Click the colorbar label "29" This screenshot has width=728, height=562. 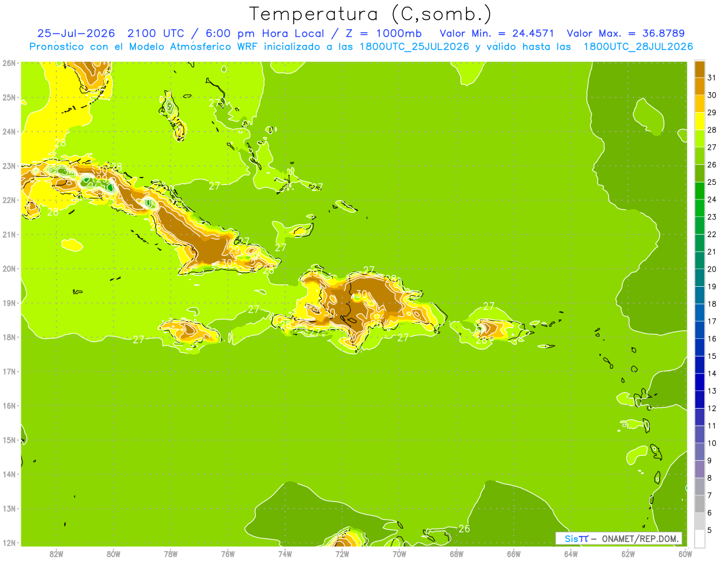pyautogui.click(x=712, y=113)
